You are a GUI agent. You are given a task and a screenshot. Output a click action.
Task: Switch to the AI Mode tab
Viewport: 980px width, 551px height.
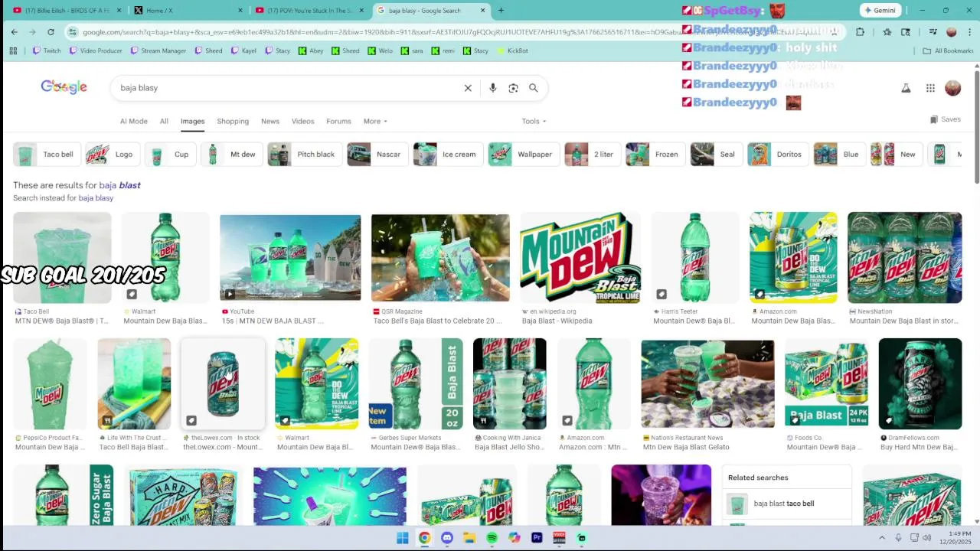pyautogui.click(x=133, y=121)
